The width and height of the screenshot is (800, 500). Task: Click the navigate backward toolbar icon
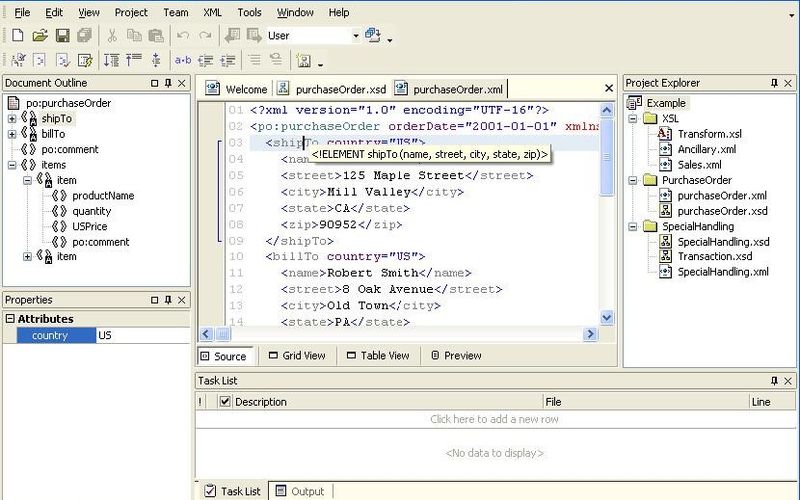click(232, 35)
